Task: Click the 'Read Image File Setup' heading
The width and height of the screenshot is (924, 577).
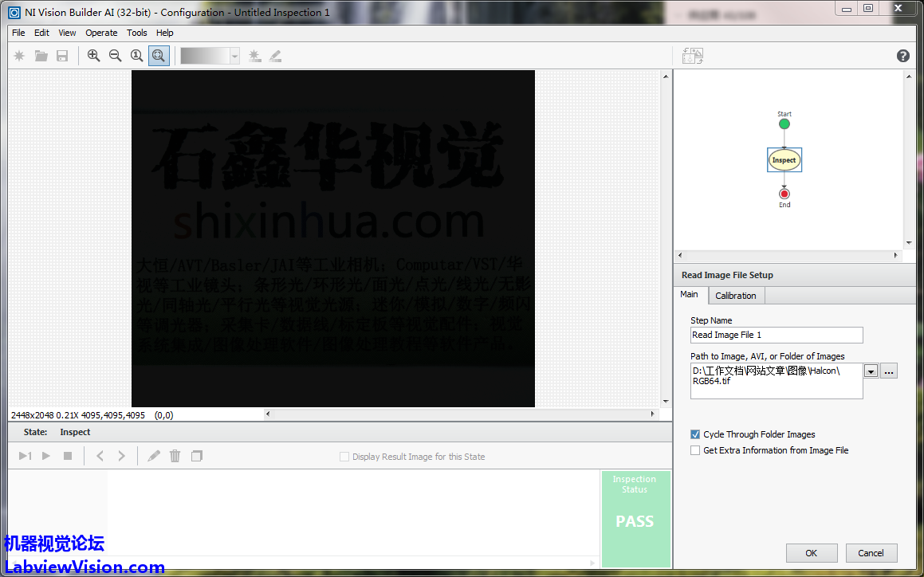Action: 727,275
